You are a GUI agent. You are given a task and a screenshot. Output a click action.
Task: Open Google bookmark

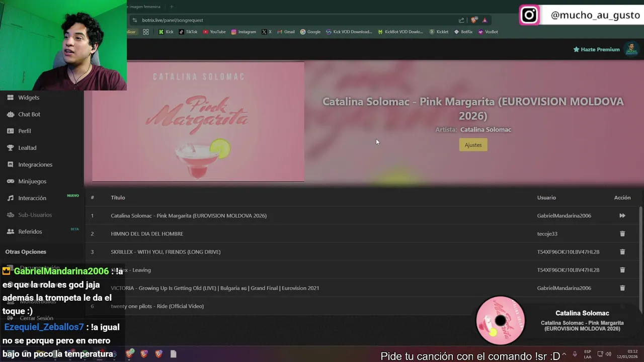[310, 32]
